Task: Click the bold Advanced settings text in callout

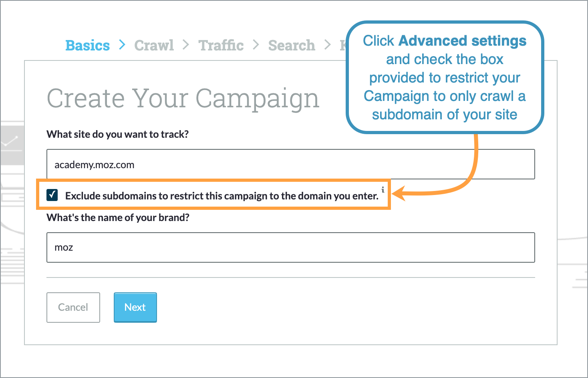Action: coord(462,40)
